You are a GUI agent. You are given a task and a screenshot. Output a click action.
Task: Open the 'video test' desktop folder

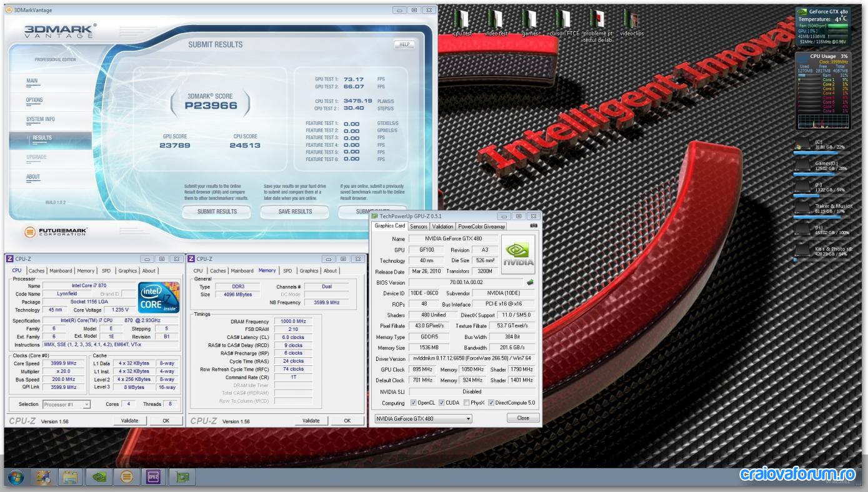click(496, 22)
